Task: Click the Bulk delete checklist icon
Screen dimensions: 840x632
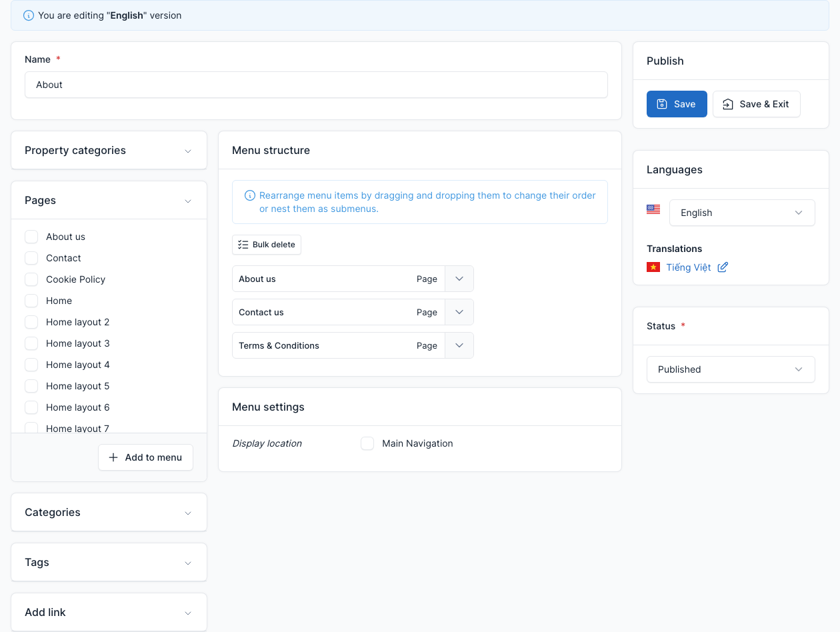Action: click(x=243, y=245)
